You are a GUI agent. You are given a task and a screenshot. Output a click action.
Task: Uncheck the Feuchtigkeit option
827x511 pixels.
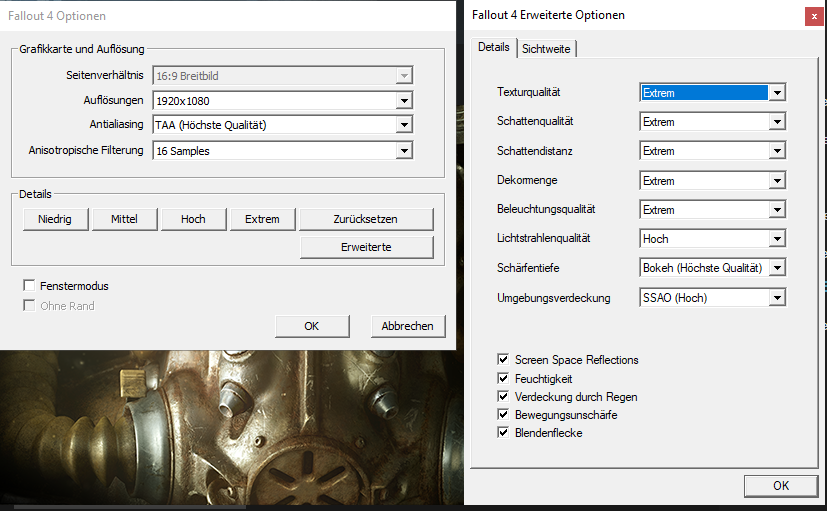point(503,379)
